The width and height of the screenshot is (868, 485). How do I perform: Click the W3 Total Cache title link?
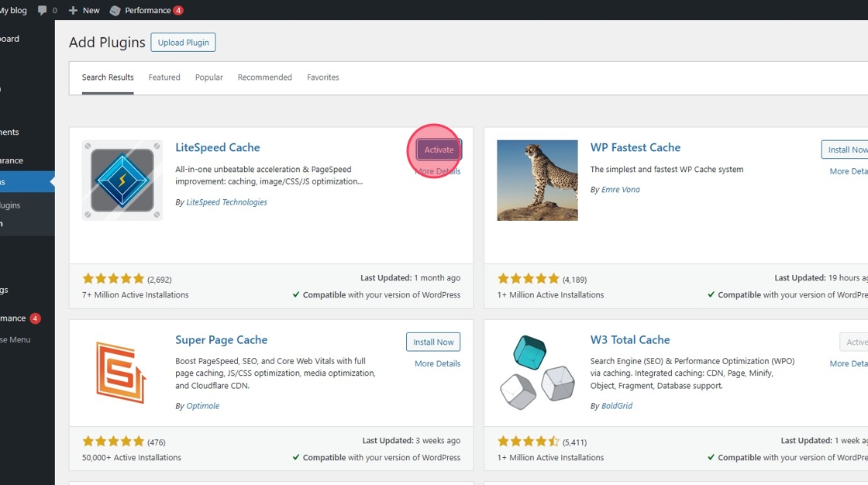[x=630, y=339]
